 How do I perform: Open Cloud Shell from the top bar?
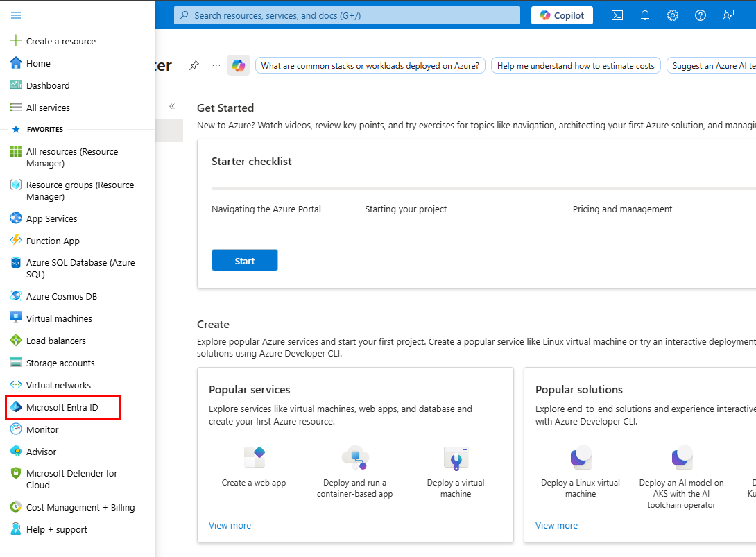coord(617,15)
